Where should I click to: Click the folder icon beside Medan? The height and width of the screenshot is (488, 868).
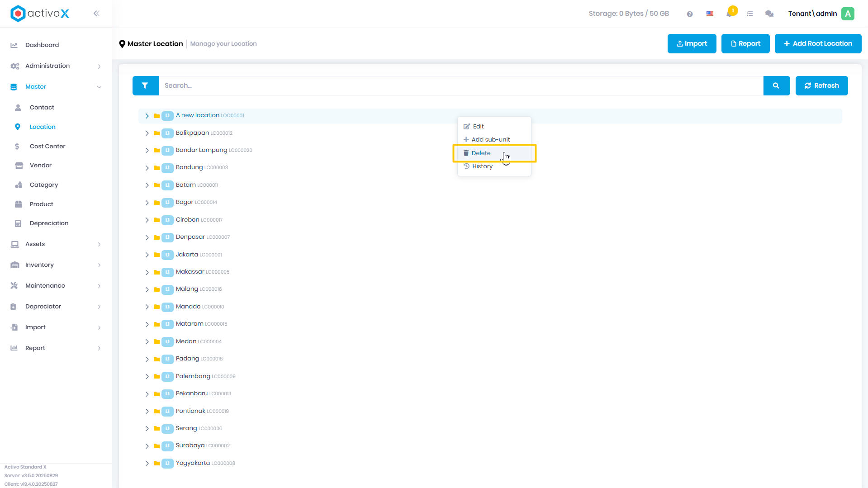pyautogui.click(x=157, y=342)
